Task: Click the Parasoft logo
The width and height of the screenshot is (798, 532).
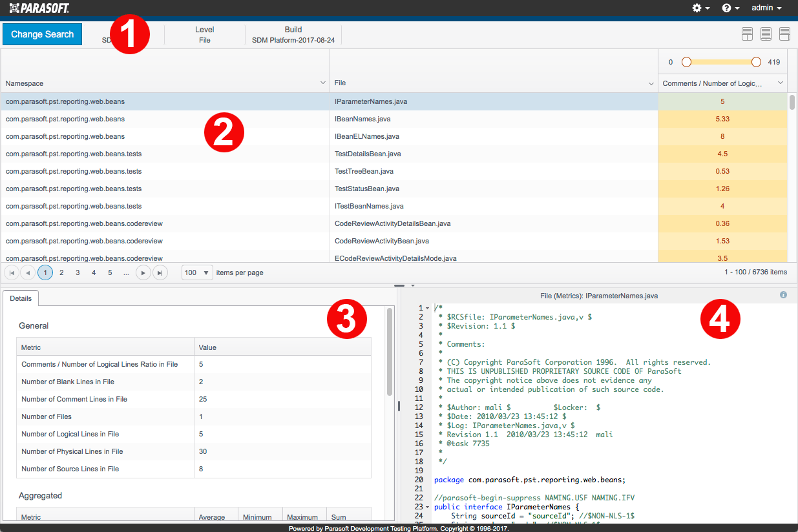Action: [x=39, y=8]
